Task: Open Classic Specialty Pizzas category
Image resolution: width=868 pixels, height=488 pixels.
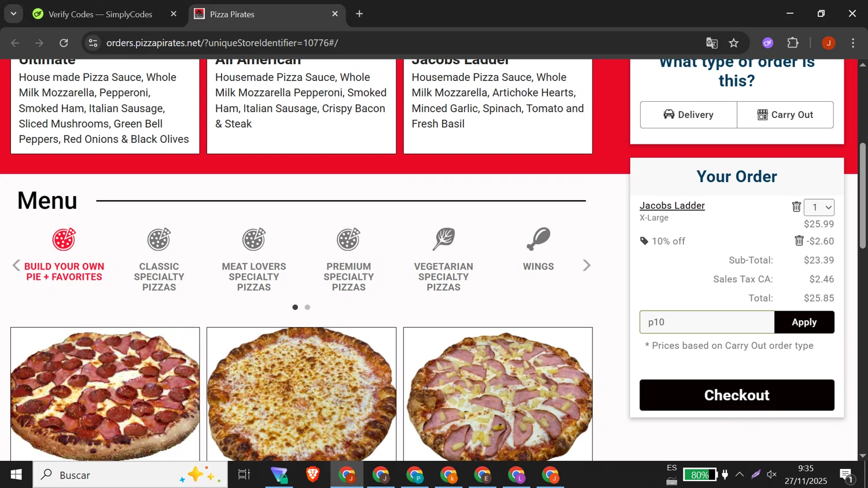Action: [159, 260]
